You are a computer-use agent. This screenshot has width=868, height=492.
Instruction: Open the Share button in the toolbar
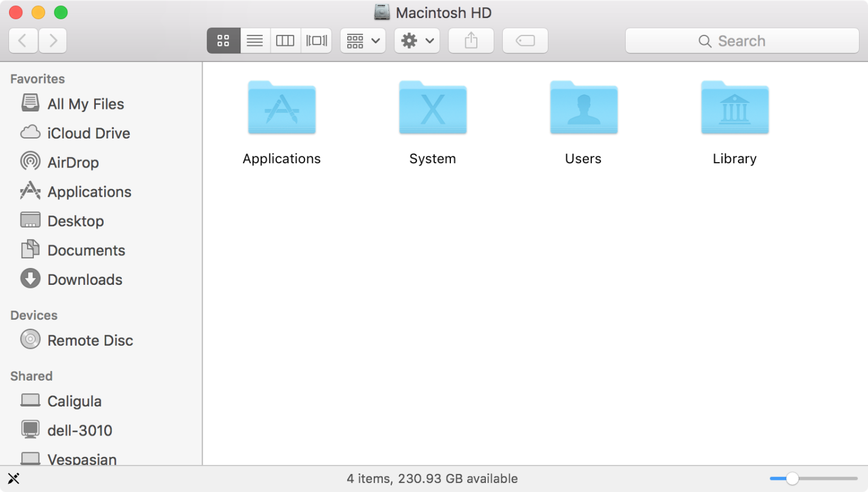pyautogui.click(x=471, y=40)
